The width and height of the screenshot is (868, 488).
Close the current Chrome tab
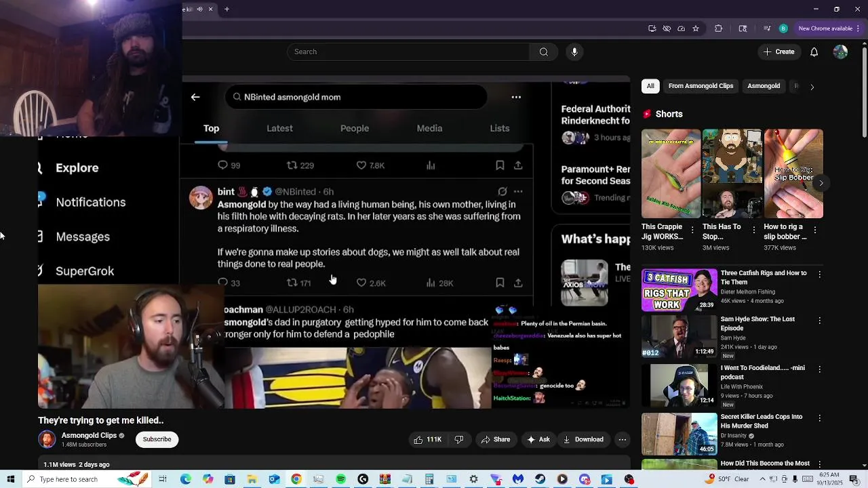[x=210, y=9]
